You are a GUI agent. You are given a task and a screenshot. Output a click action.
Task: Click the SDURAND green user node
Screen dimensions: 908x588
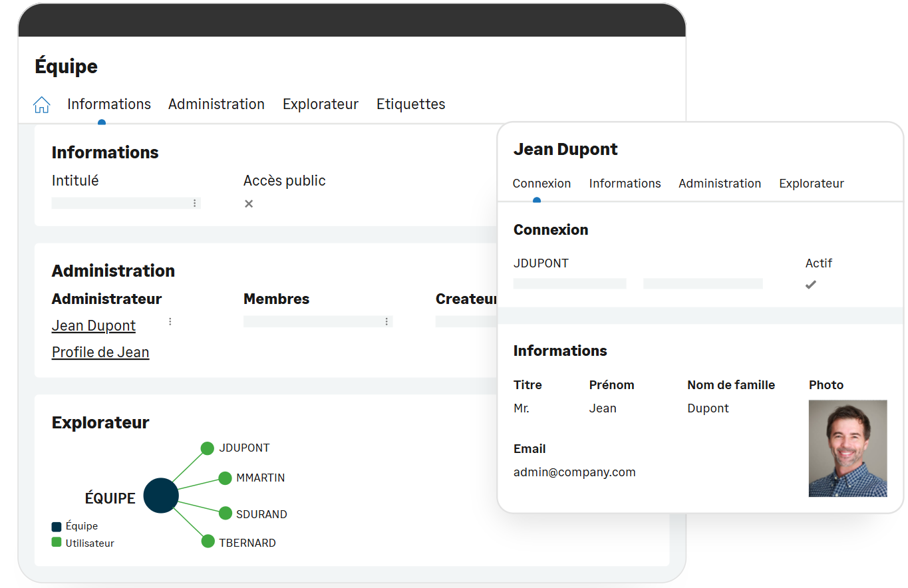(x=225, y=513)
